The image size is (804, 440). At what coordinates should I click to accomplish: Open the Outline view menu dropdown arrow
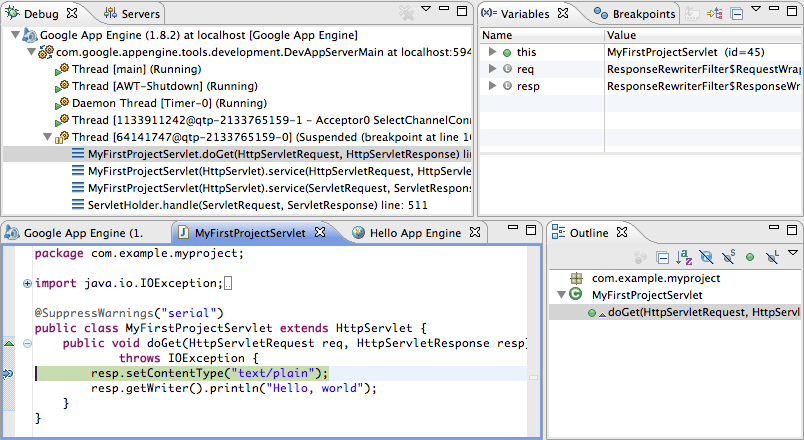(x=793, y=254)
